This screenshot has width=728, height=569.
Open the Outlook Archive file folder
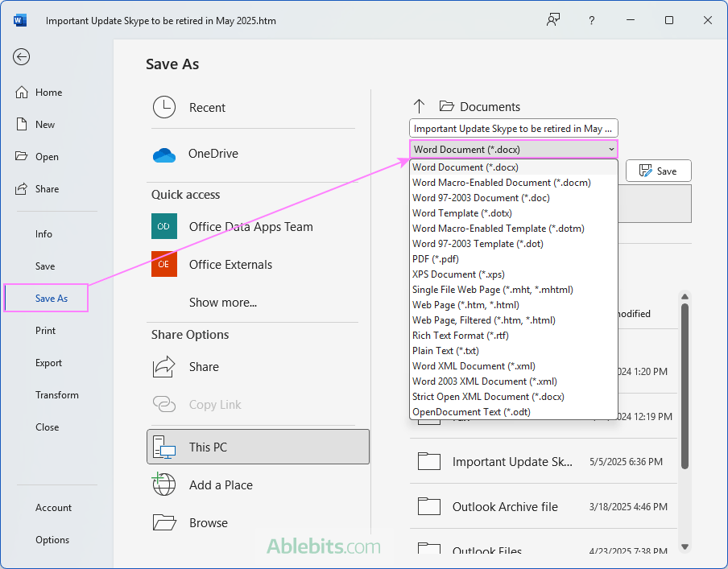(x=505, y=507)
